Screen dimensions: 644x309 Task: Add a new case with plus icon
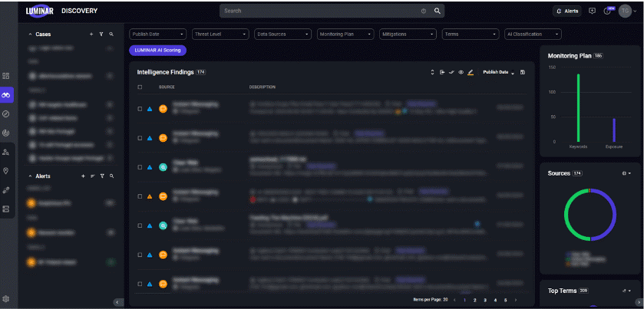pos(91,35)
